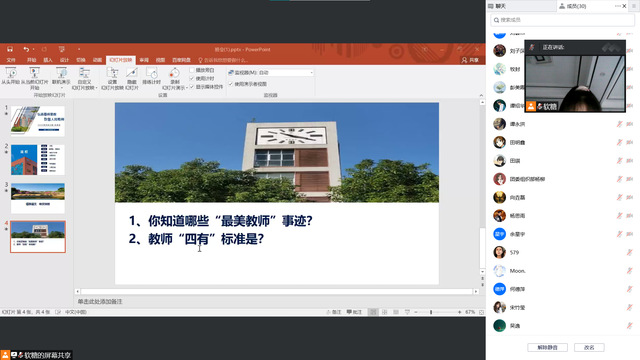
Task: Expand the Record Slide Show dropdown arrow
Action: 187,88
